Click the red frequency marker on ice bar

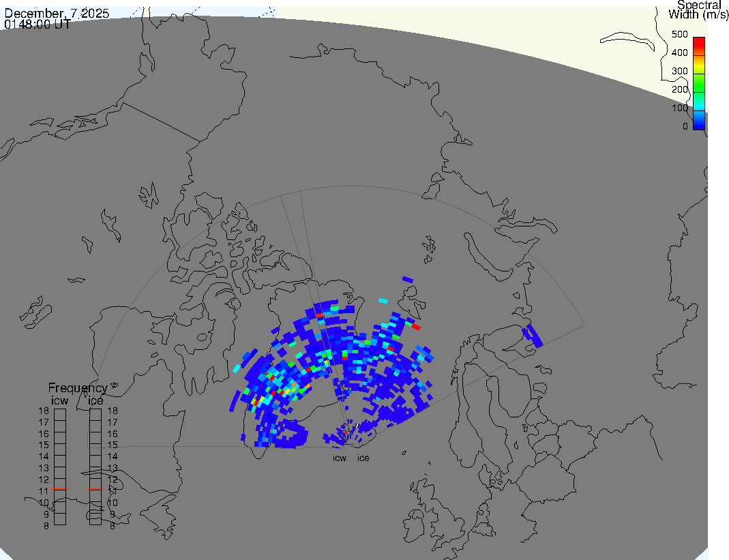[x=95, y=489]
